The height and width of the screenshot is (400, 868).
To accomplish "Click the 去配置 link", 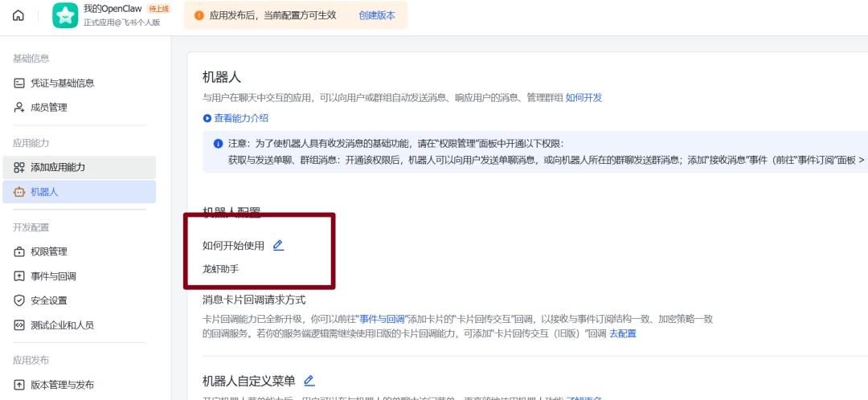I will pos(622,333).
